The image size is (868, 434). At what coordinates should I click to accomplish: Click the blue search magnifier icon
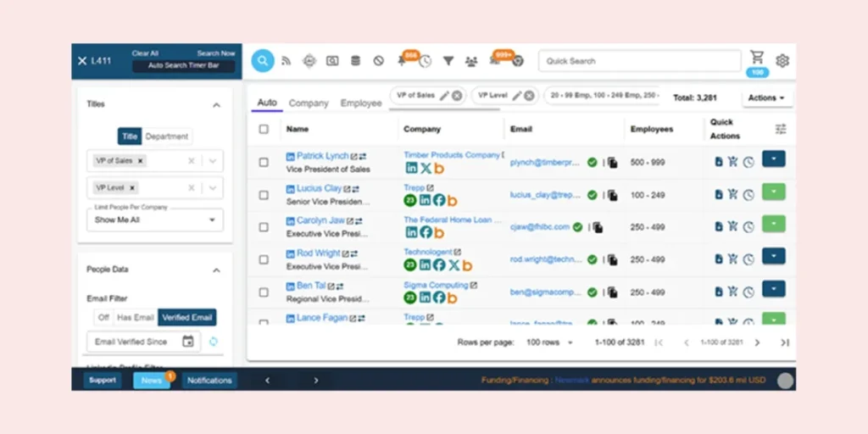263,61
